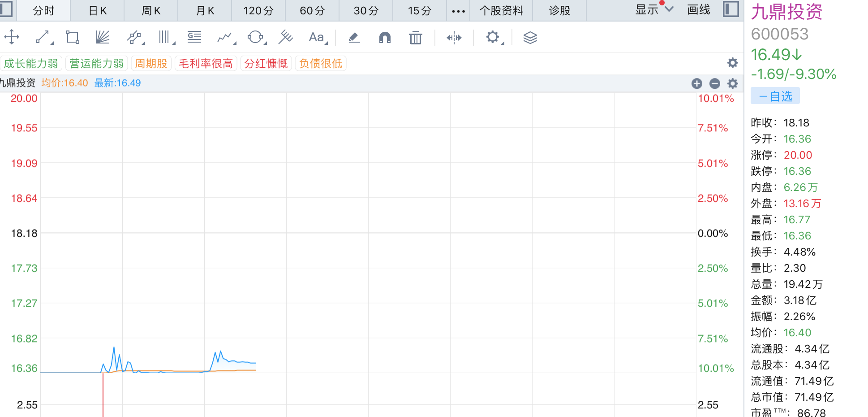The width and height of the screenshot is (868, 417).
Task: Activate the eraser tool
Action: (354, 37)
